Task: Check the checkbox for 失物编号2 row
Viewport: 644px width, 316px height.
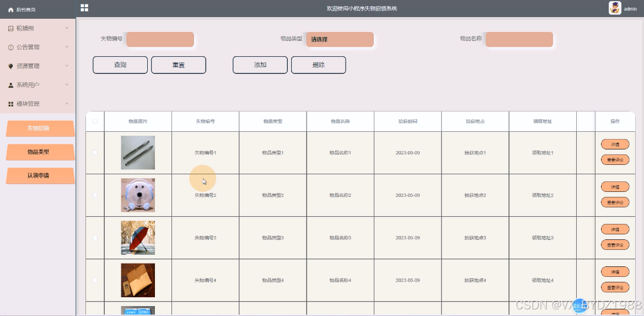Action: click(95, 195)
